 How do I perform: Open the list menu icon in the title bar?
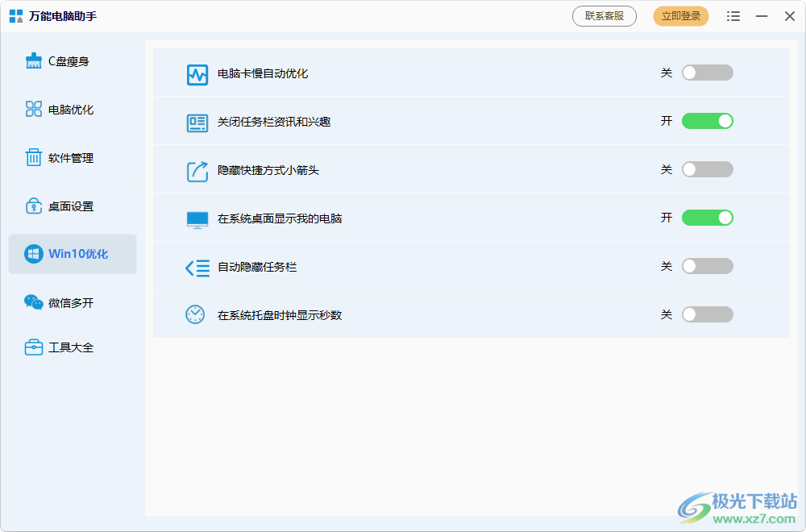coord(733,15)
